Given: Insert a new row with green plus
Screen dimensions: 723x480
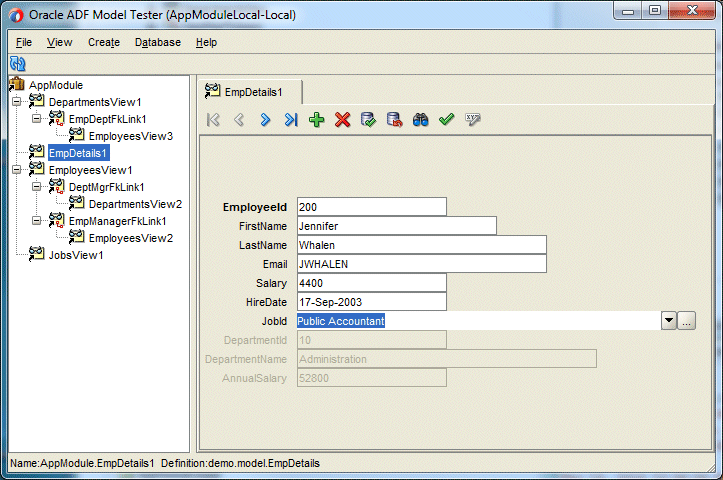Looking at the screenshot, I should (317, 120).
